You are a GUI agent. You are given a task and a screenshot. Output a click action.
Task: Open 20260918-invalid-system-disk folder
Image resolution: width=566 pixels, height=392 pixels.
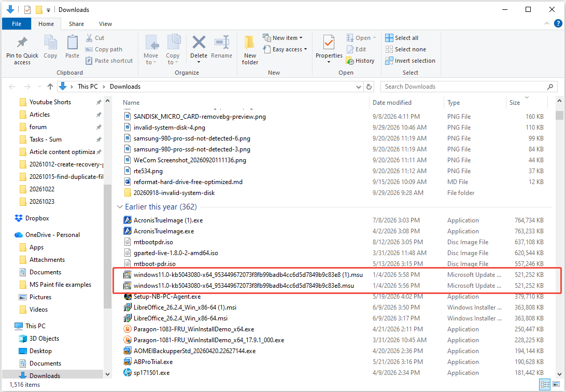point(174,193)
